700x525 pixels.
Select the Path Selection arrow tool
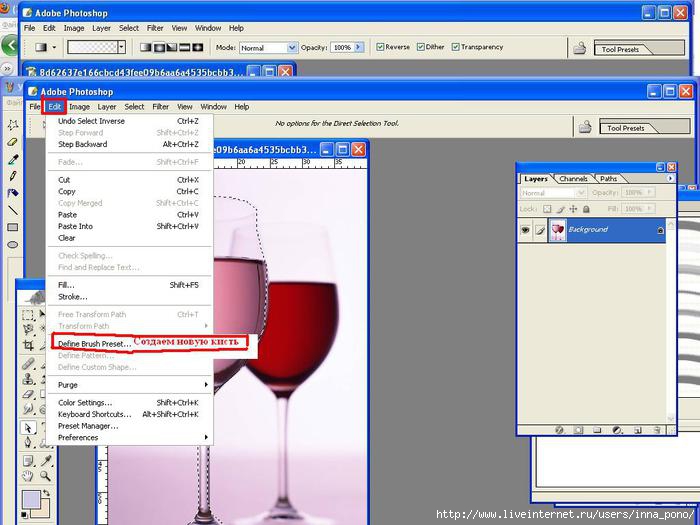[x=28, y=428]
